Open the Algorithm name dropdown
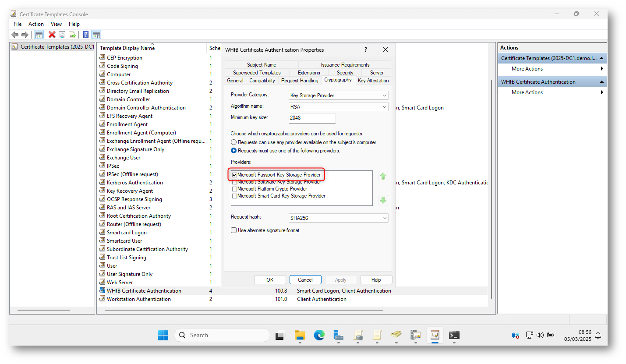 (x=338, y=106)
